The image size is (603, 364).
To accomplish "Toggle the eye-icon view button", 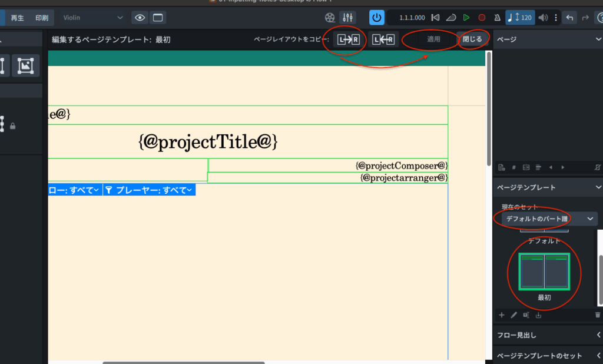I will (140, 18).
